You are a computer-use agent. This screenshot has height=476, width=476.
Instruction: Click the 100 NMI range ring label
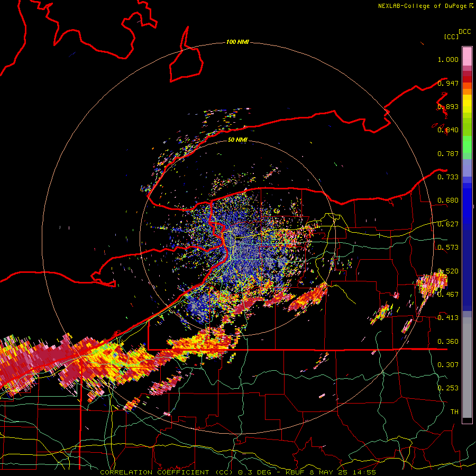point(237,42)
